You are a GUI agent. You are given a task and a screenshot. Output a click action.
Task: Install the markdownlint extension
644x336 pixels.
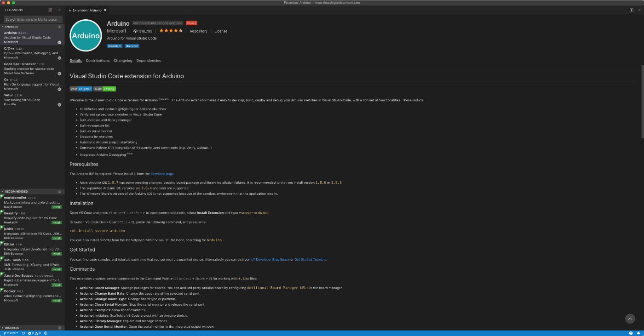(x=57, y=207)
